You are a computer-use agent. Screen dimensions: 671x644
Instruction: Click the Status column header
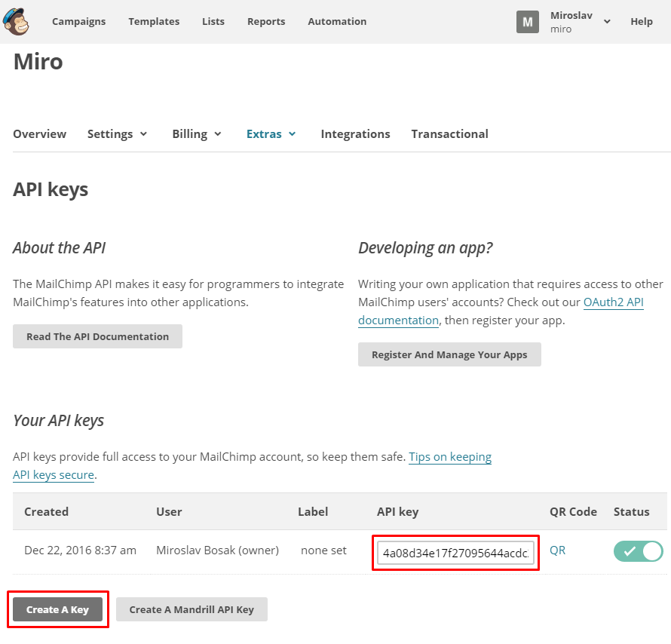click(x=631, y=512)
